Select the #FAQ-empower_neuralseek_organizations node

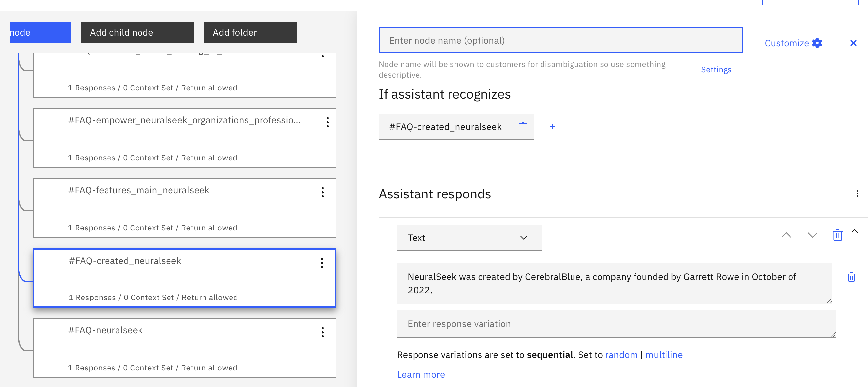click(185, 138)
